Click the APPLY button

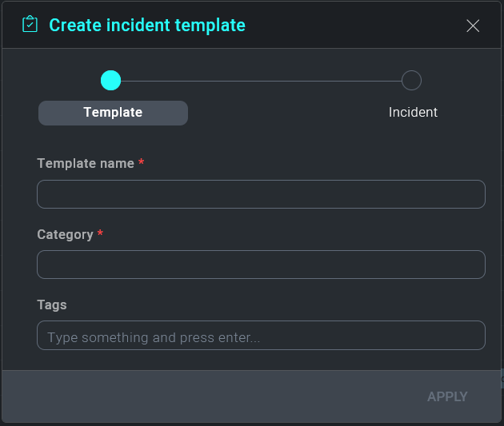[x=447, y=396]
